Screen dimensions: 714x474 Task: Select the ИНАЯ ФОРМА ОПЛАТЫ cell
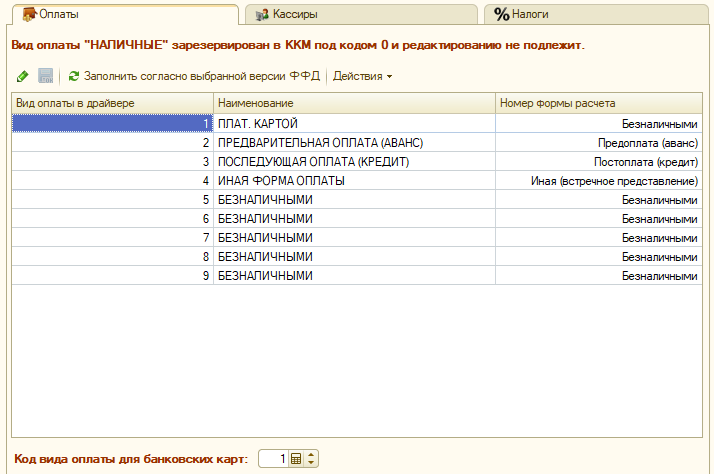(354, 181)
